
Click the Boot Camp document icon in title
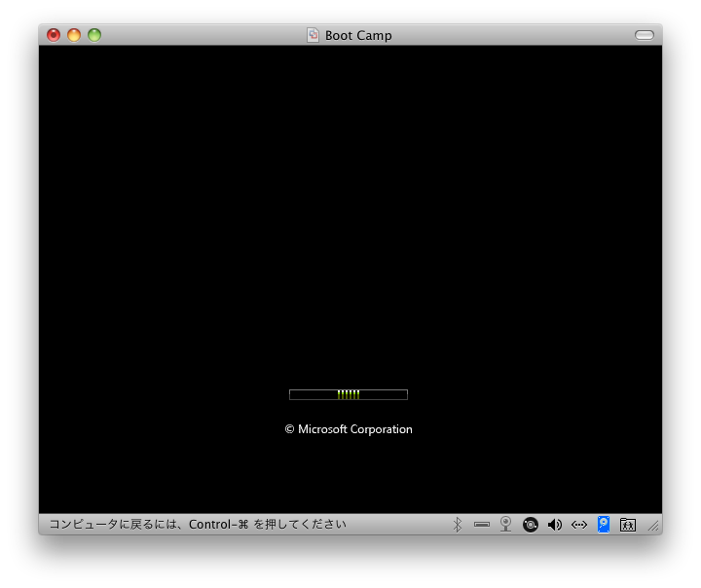tap(313, 35)
